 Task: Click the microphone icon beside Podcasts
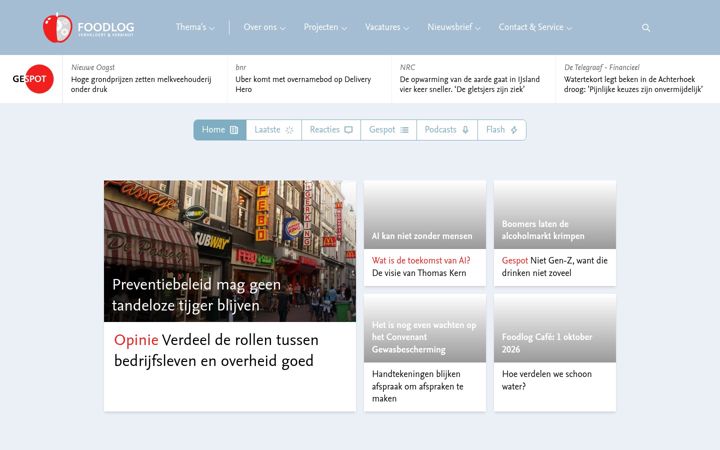coord(465,130)
